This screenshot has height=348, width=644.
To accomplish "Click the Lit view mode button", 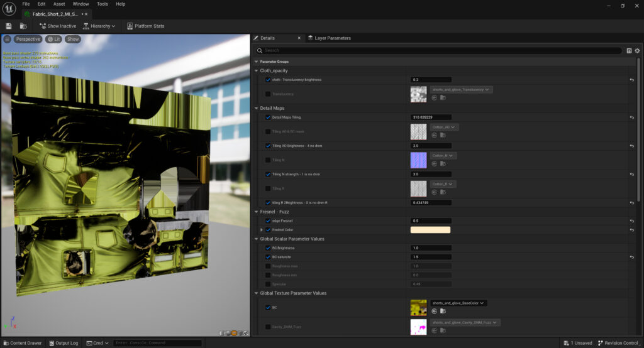I will point(54,39).
